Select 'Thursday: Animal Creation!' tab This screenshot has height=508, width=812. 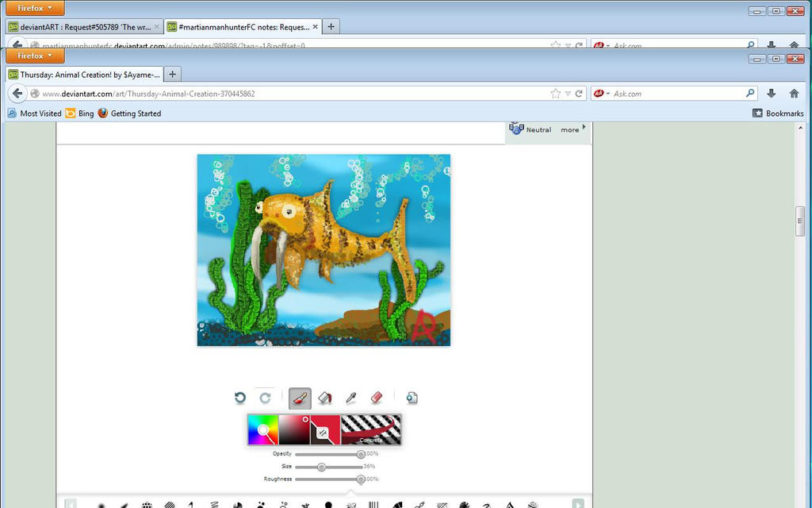(85, 75)
